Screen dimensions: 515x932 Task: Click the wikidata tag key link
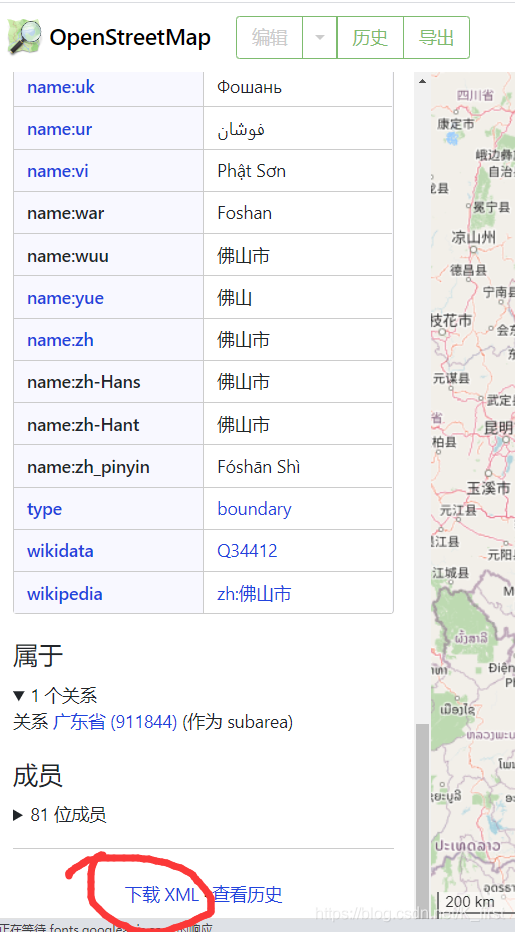pyautogui.click(x=60, y=551)
